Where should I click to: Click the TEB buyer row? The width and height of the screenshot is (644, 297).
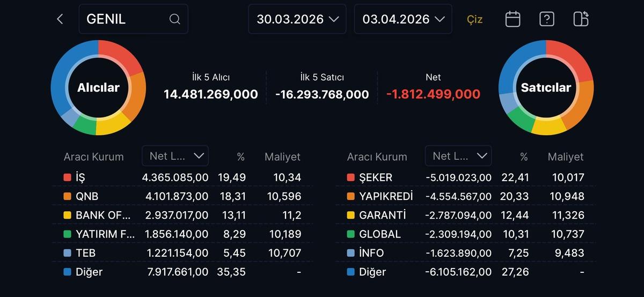(x=182, y=253)
